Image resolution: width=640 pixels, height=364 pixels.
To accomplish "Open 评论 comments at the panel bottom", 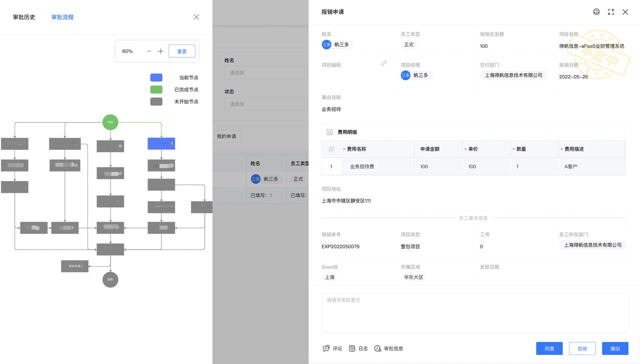I will (x=332, y=349).
